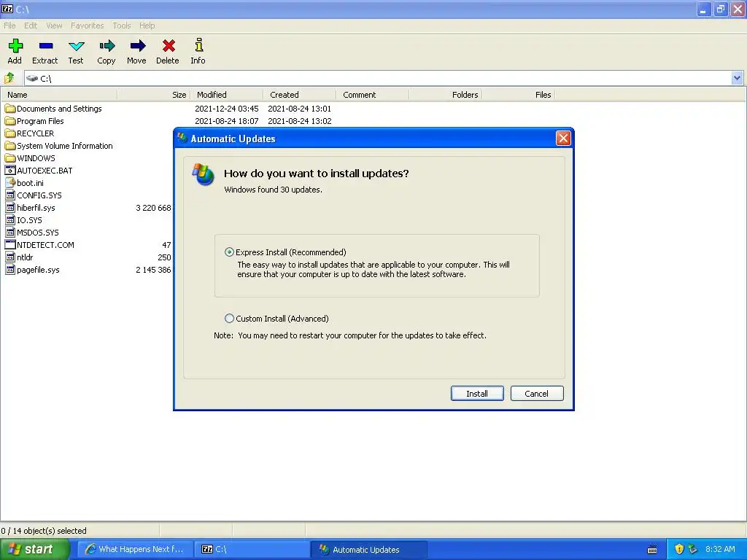Select the Program Files folder icon
747x560 pixels.
point(10,121)
